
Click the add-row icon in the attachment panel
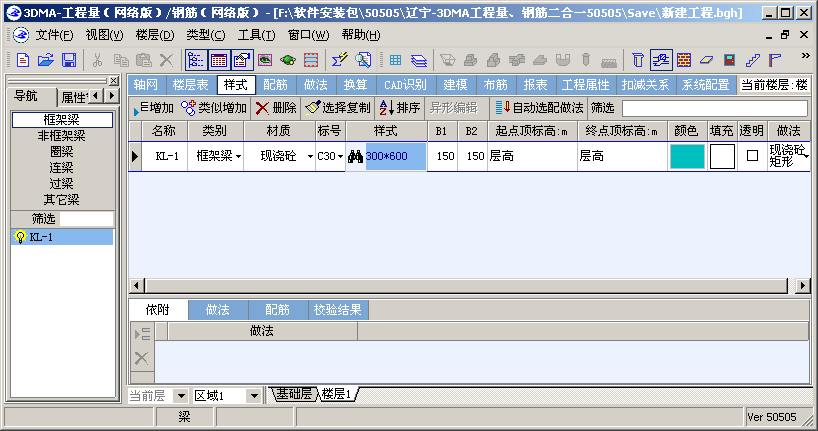pyautogui.click(x=142, y=333)
